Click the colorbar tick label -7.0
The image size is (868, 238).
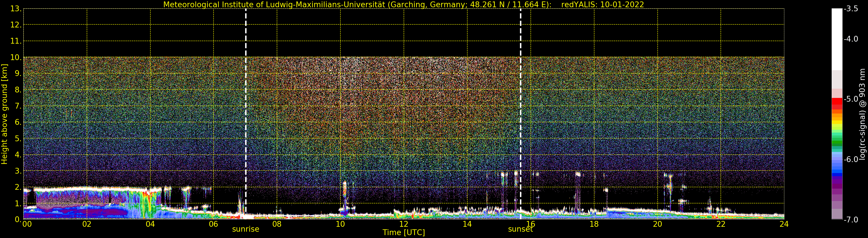[851, 220]
